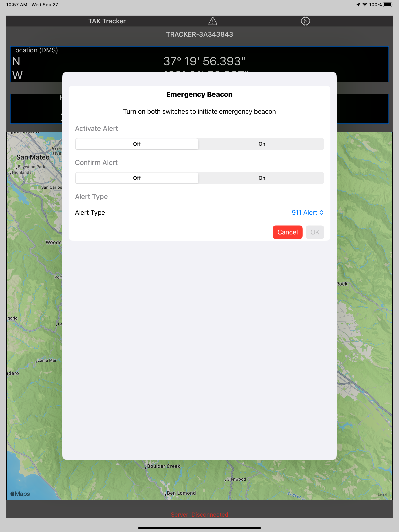Click the TAK Tracker title
The image size is (399, 532).
pos(107,21)
